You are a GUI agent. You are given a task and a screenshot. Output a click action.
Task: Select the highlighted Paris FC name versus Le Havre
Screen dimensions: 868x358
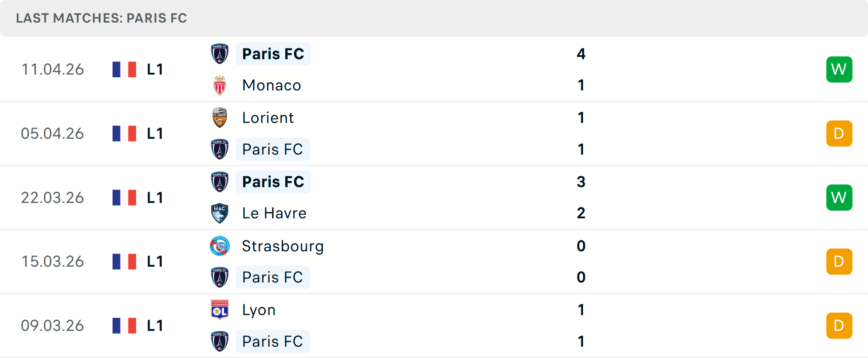[273, 182]
